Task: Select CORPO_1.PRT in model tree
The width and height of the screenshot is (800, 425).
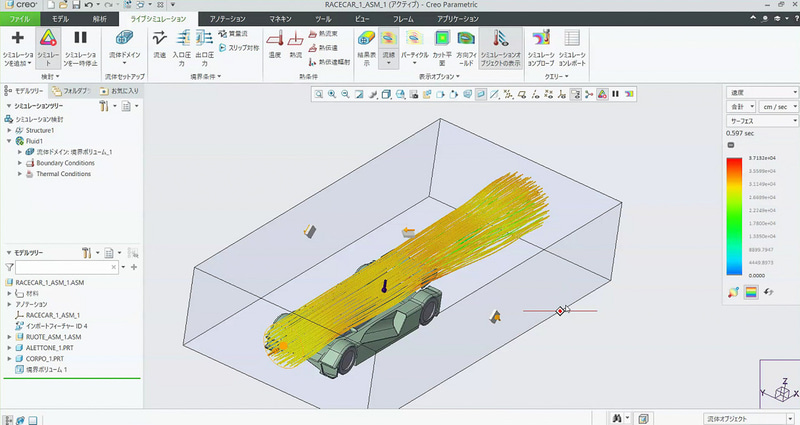Action: click(x=45, y=359)
